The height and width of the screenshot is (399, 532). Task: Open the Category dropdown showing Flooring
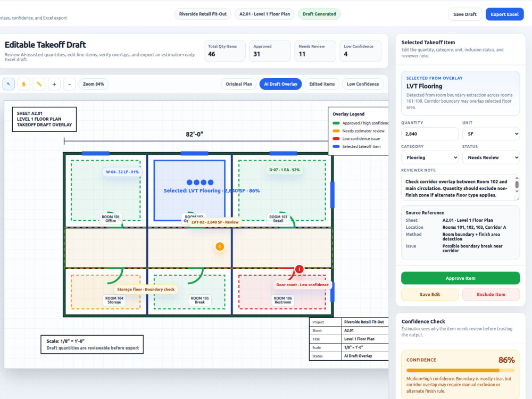click(x=430, y=157)
